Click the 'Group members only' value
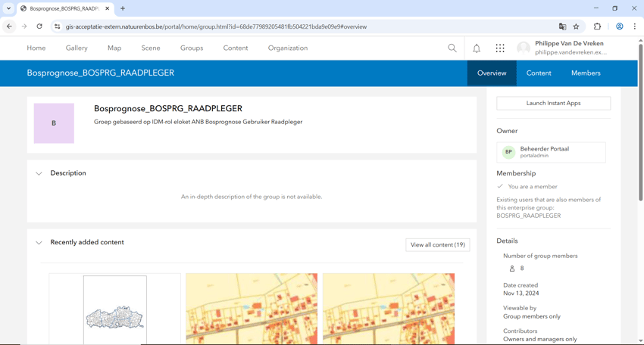This screenshot has width=644, height=345. pos(532,316)
